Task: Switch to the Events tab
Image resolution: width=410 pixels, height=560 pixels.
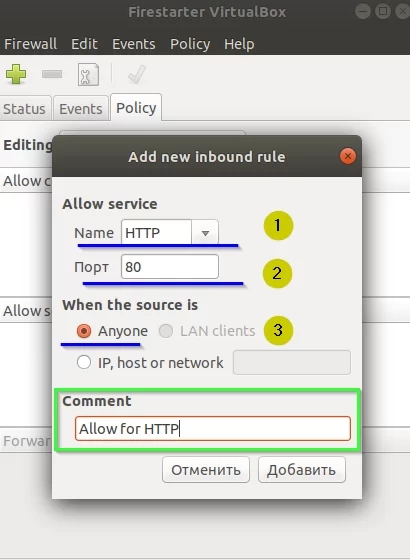Action: 81,109
